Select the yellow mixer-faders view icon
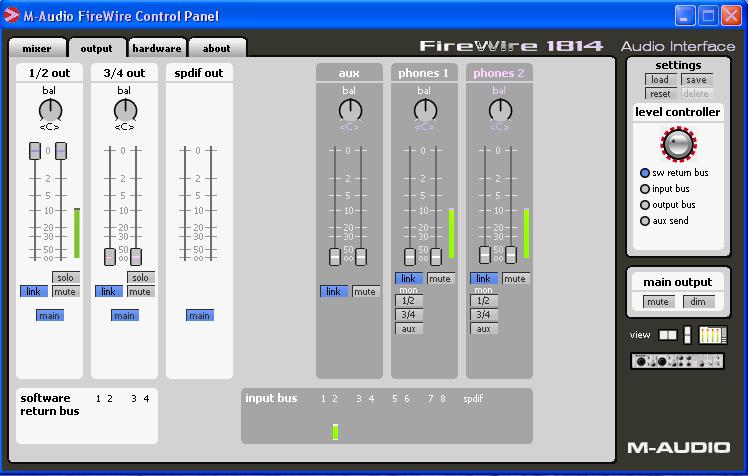Screen dimensions: 748x476 [713, 335]
